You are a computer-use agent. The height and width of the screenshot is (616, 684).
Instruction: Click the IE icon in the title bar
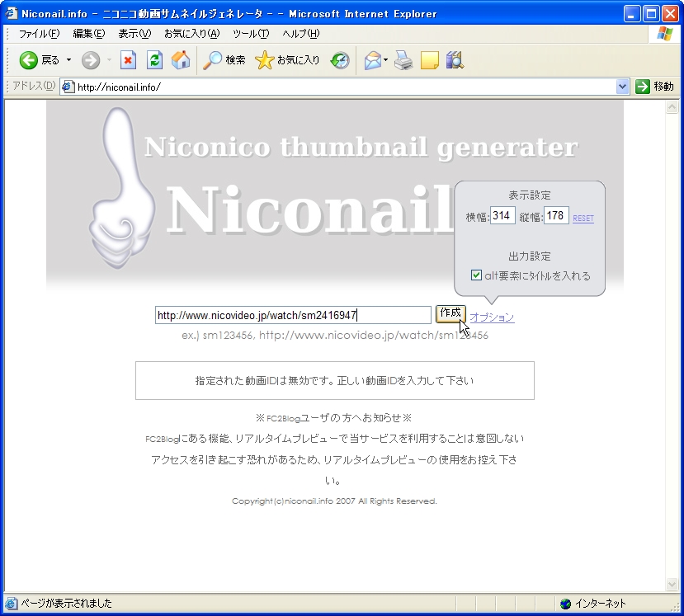(12, 13)
